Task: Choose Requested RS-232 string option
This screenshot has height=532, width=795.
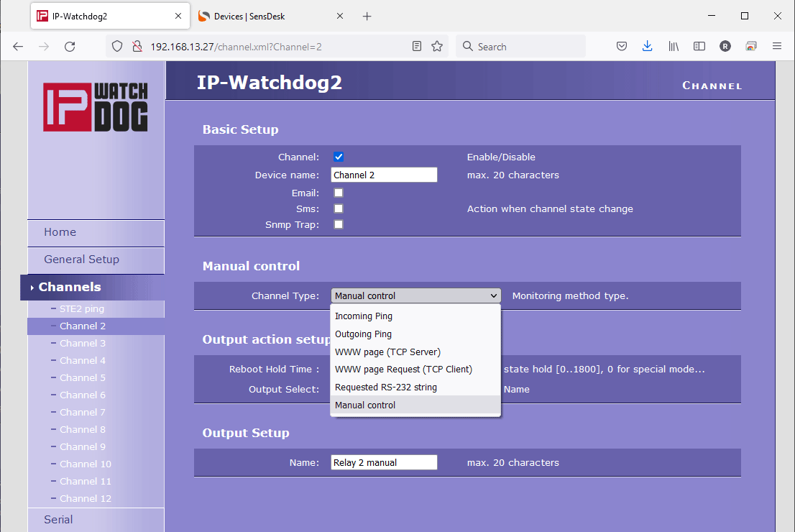Action: pyautogui.click(x=386, y=387)
